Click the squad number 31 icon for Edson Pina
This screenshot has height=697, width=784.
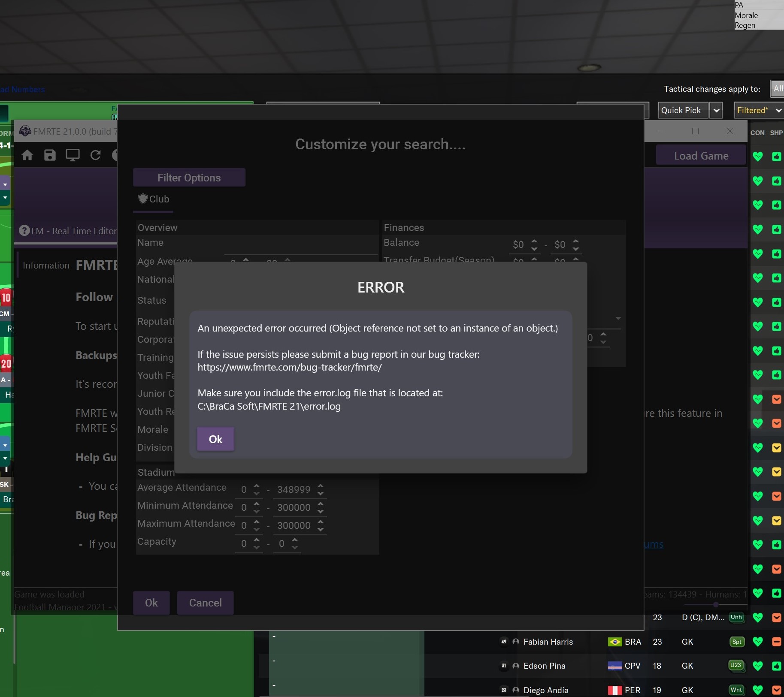504,666
